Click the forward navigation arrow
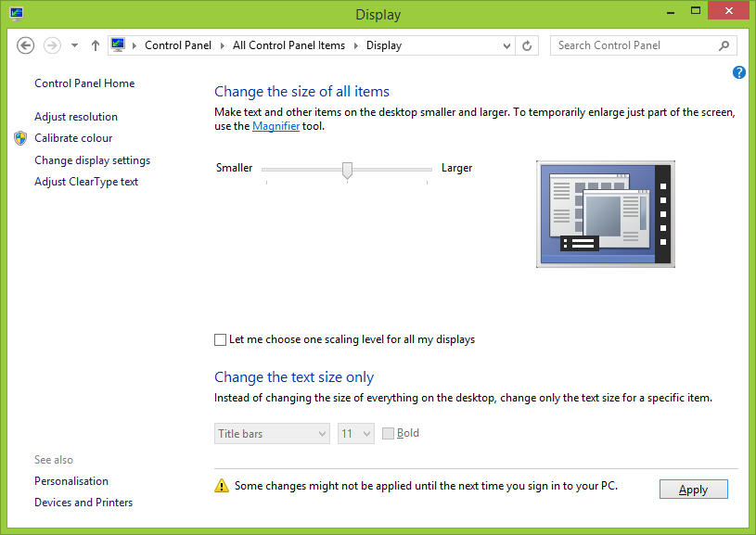756x535 pixels. (51, 45)
